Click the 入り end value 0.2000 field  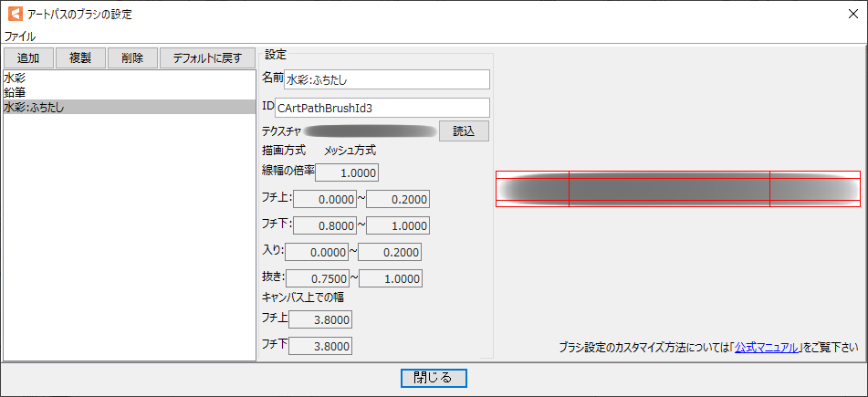click(x=390, y=253)
